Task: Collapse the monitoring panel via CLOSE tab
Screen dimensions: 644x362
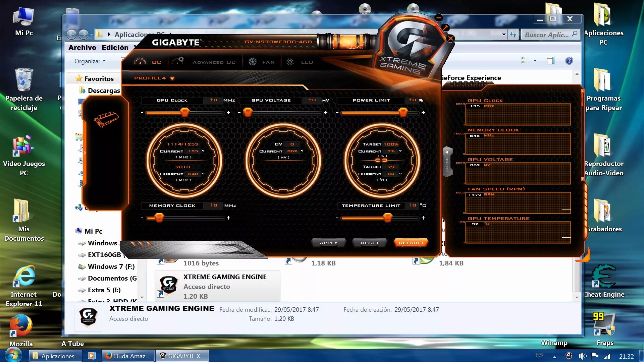Action: tap(447, 162)
